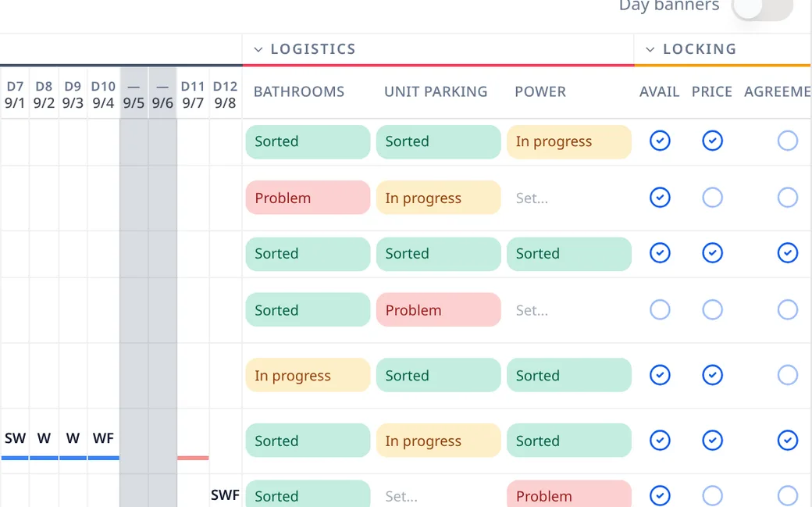812x507 pixels.
Task: Click the Unit Parking column header
Action: pyautogui.click(x=436, y=91)
